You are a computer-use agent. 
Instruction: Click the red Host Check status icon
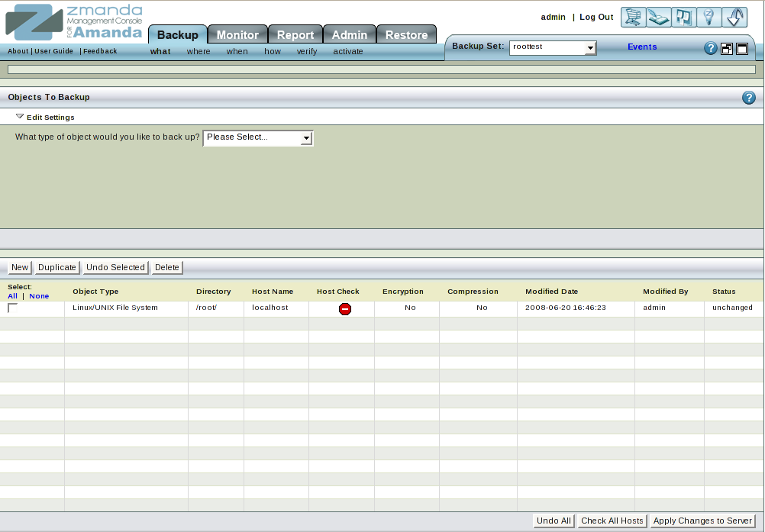point(345,308)
